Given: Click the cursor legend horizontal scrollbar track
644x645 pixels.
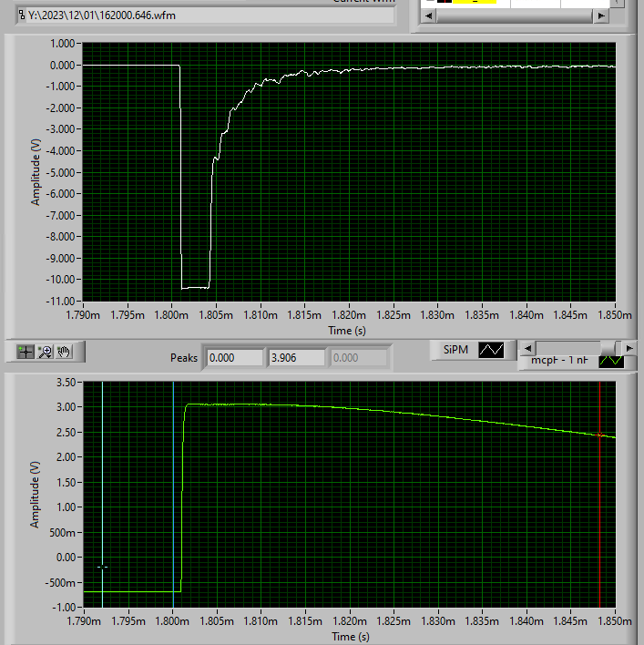Looking at the screenshot, I should [x=515, y=15].
